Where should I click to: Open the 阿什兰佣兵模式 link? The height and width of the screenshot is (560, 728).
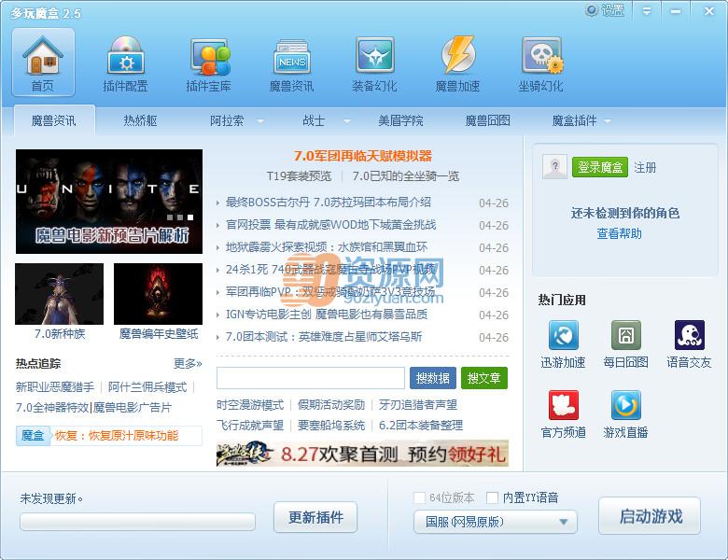coord(147,387)
